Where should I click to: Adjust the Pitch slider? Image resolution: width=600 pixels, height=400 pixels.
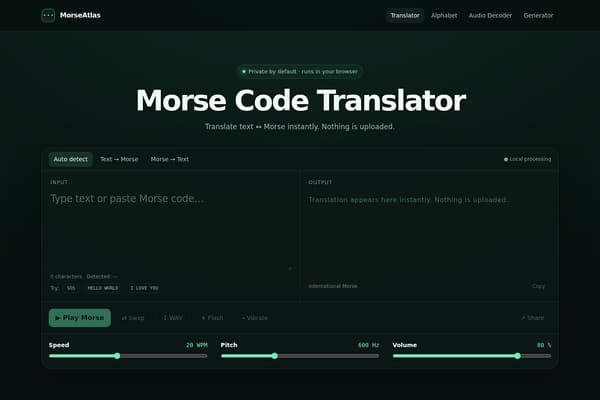tap(300, 356)
